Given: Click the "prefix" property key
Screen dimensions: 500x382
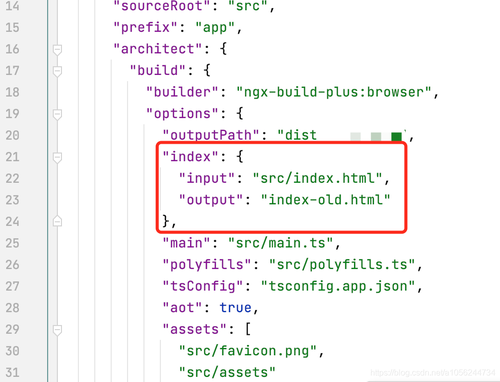Looking at the screenshot, I should [146, 28].
